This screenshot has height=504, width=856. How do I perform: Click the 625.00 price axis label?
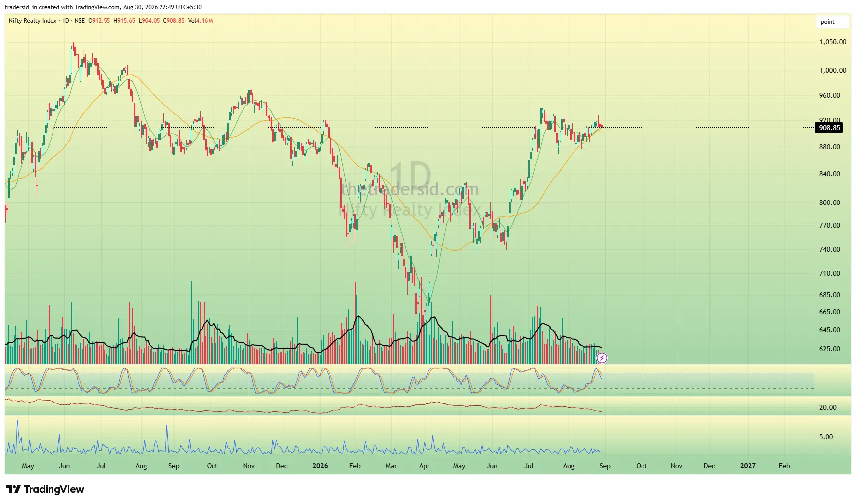pyautogui.click(x=830, y=349)
